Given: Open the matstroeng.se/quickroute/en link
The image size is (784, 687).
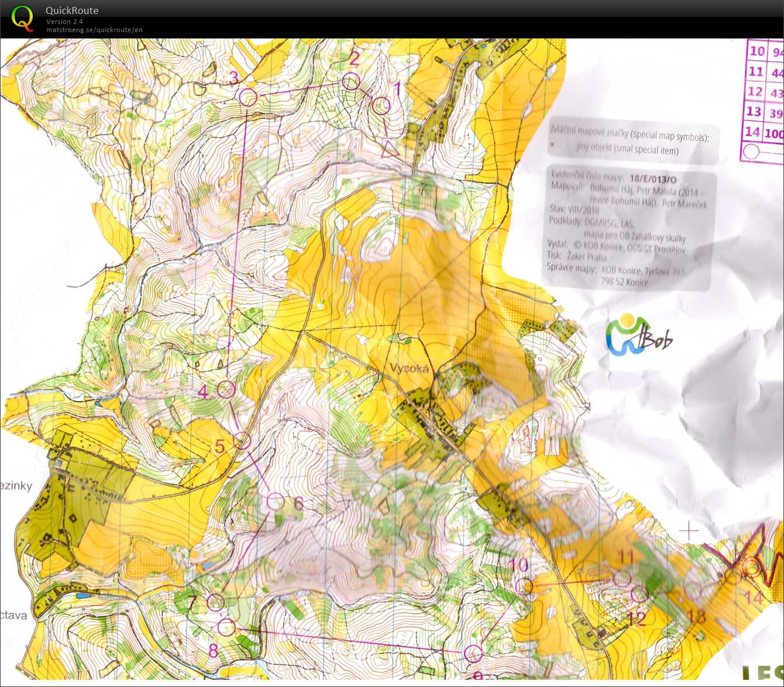Looking at the screenshot, I should [x=94, y=30].
